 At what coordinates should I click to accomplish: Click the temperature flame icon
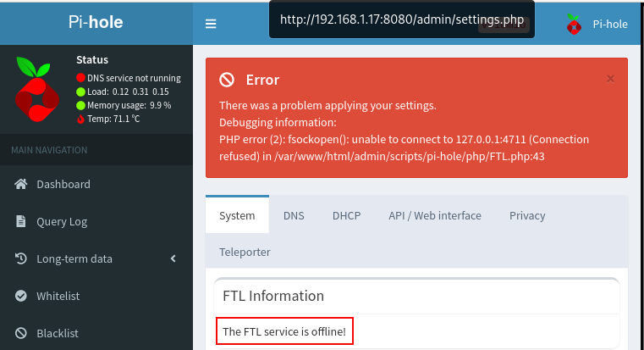[x=80, y=119]
